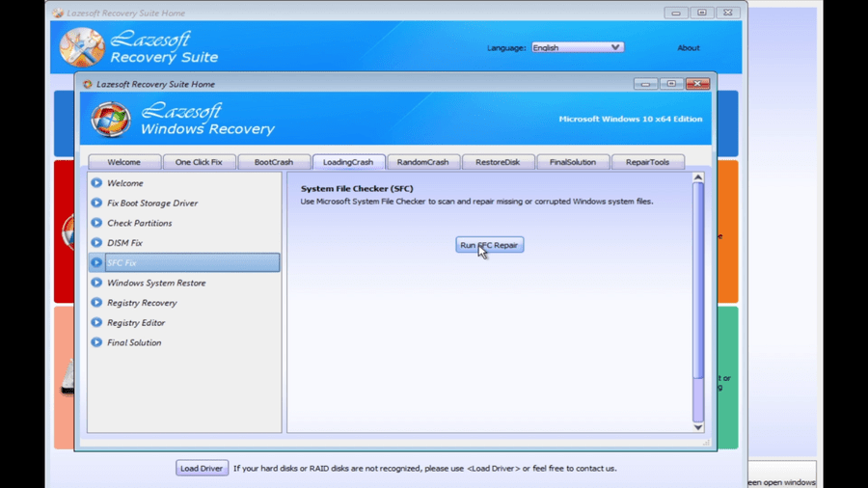Screen dimensions: 868x488
Task: Select Final Solution in the sidebar
Action: pos(184,342)
